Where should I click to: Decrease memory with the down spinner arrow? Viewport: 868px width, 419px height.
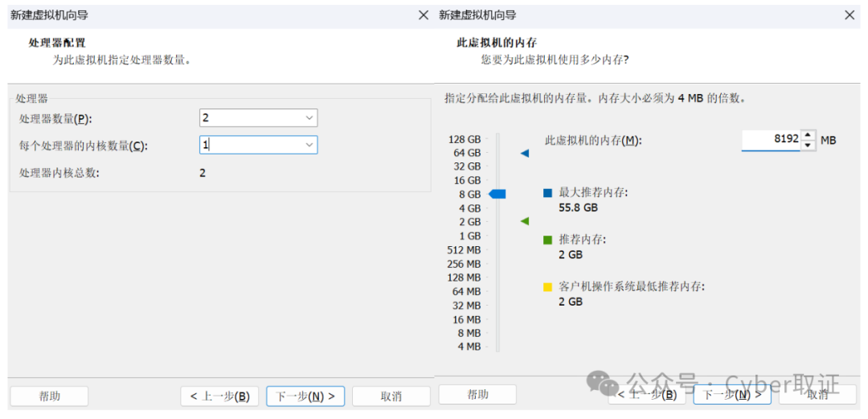[809, 146]
